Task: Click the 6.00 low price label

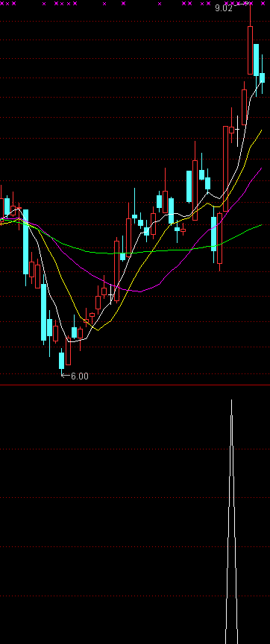Action: pyautogui.click(x=80, y=376)
